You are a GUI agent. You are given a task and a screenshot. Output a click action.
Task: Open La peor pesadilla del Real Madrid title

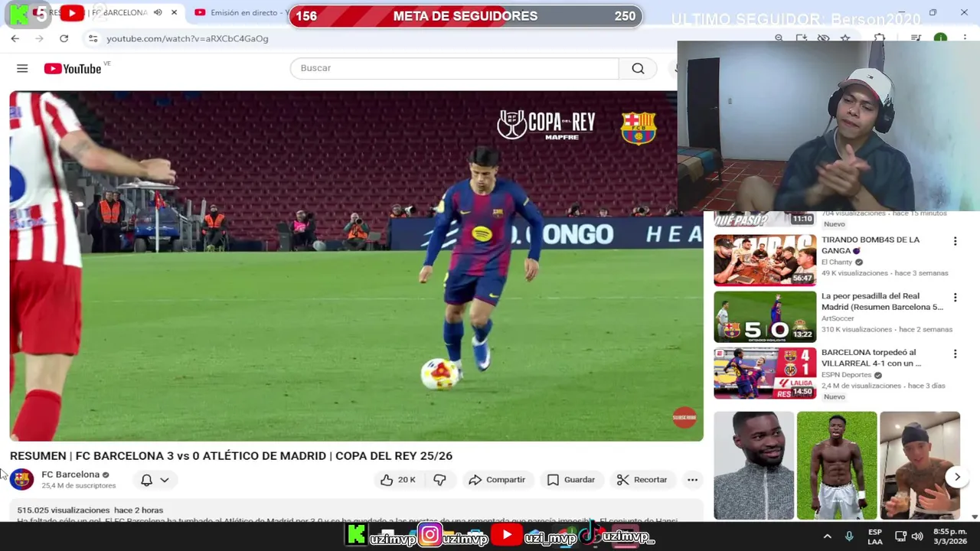[x=882, y=302]
